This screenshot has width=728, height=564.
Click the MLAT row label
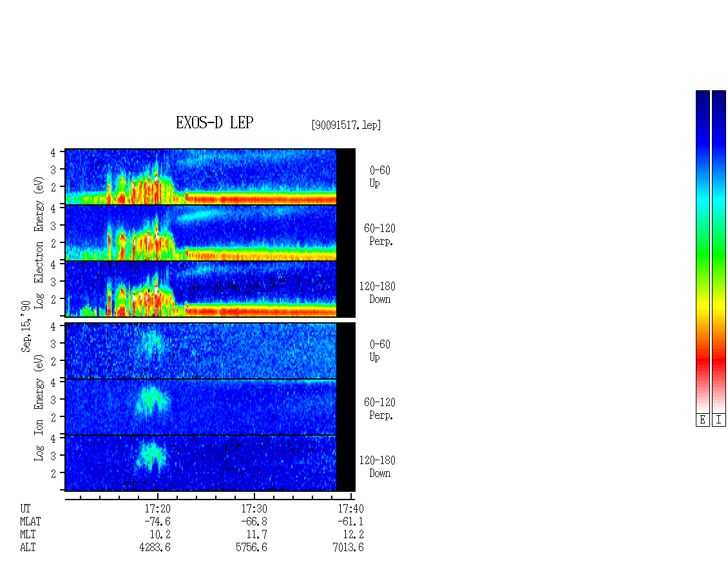pyautogui.click(x=30, y=521)
